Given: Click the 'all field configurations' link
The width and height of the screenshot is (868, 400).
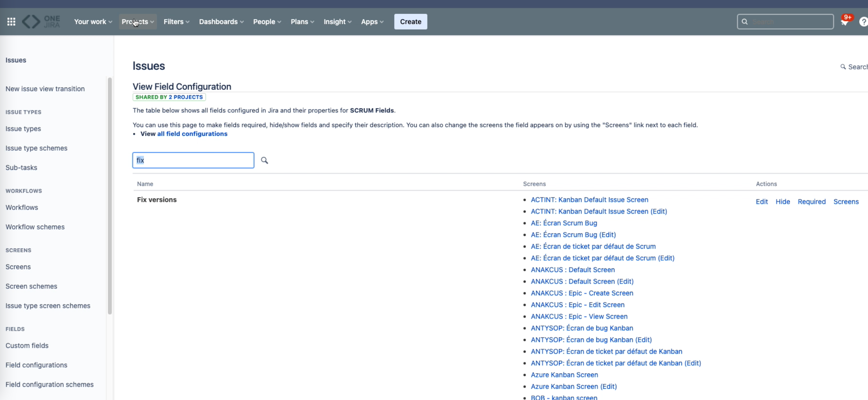Looking at the screenshot, I should (x=192, y=134).
